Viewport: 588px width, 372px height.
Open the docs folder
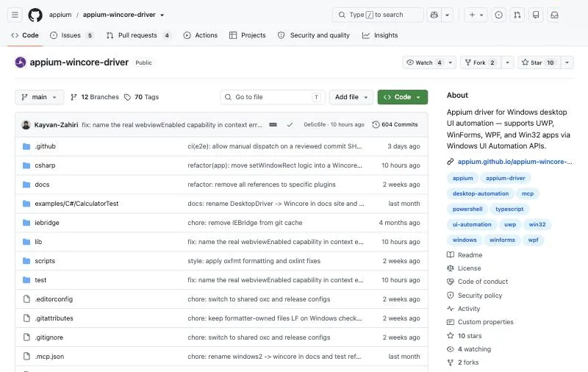pyautogui.click(x=42, y=185)
